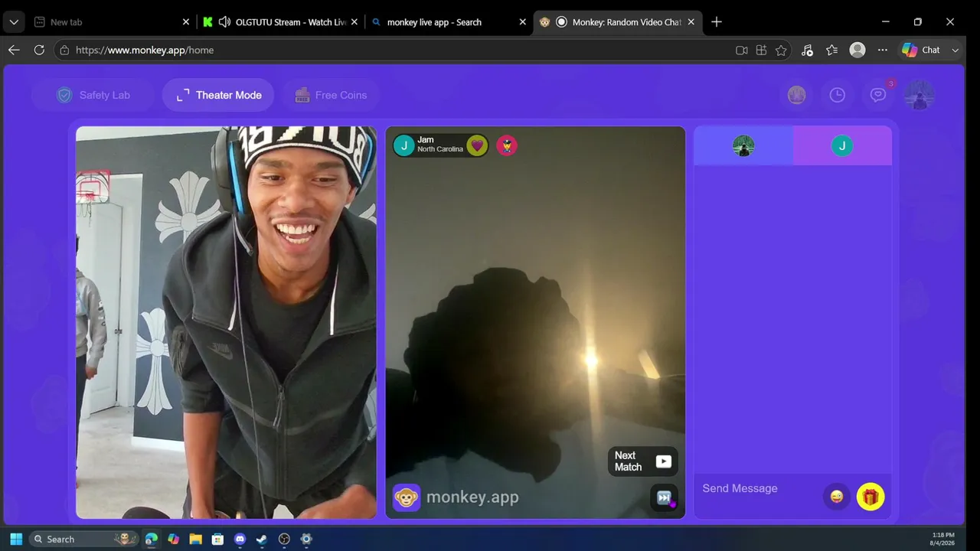Toggle Theater Mode

click(x=218, y=95)
